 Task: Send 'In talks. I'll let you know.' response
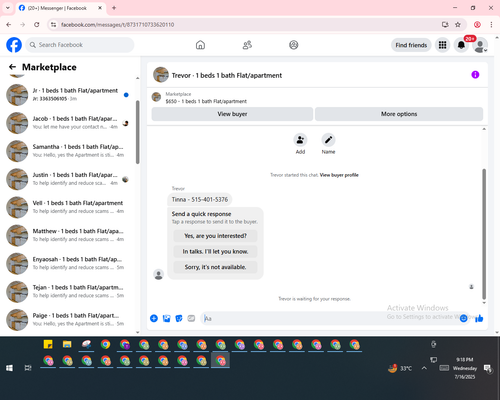coord(215,251)
